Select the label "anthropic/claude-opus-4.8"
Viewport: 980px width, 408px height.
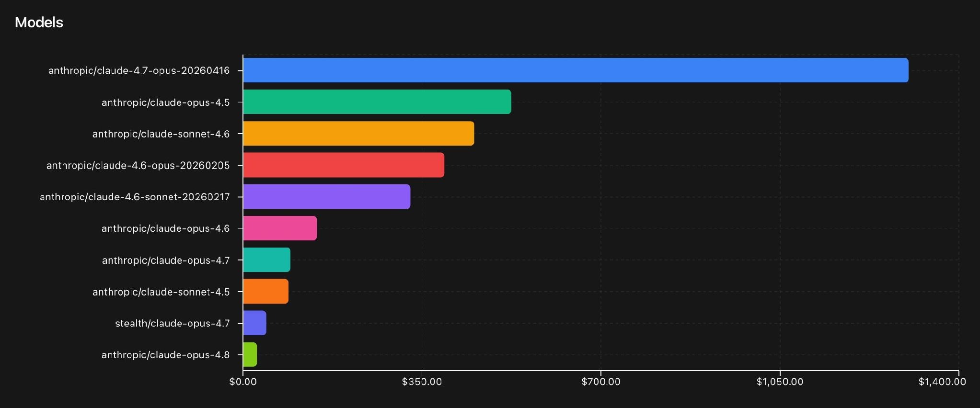(165, 355)
